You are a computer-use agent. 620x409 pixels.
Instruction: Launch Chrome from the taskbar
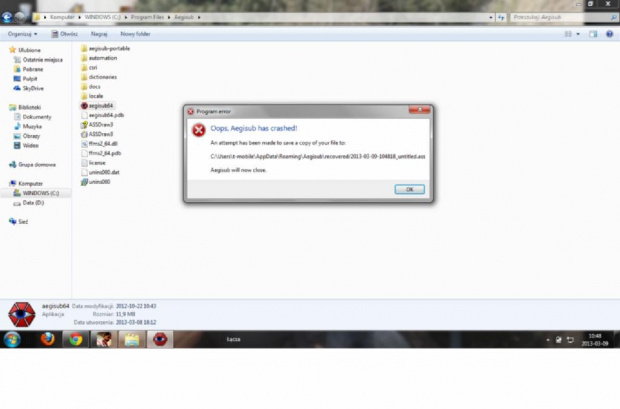tap(76, 339)
